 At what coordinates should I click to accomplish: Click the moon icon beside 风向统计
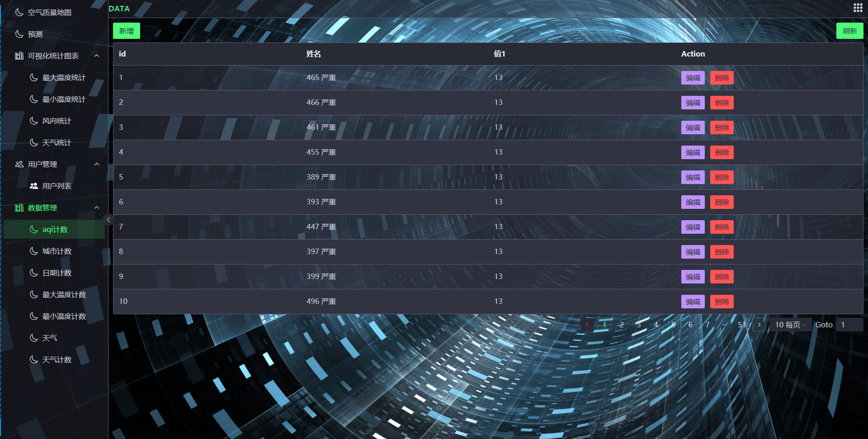tap(34, 121)
